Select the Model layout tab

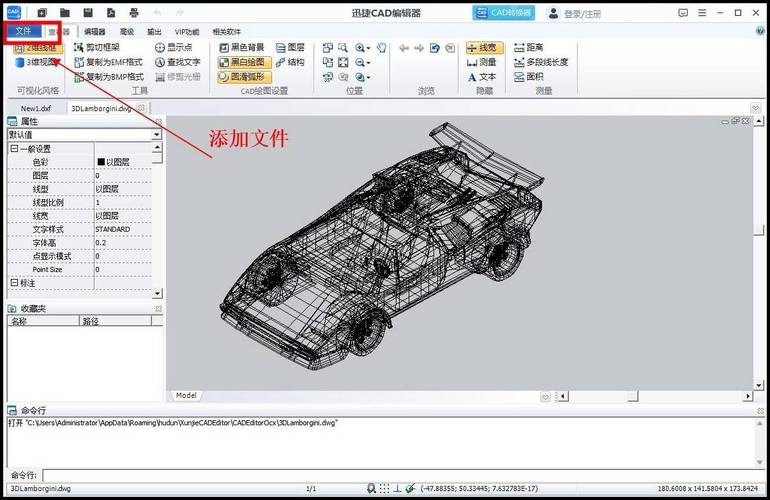point(186,395)
